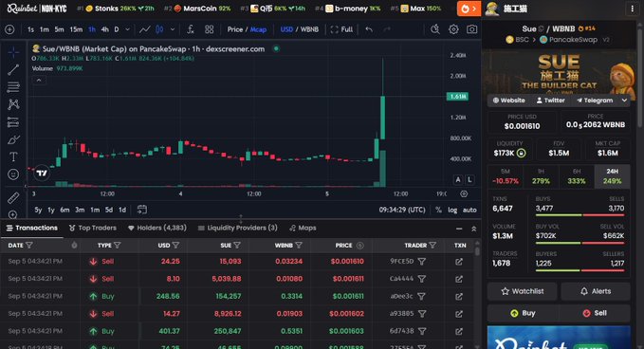Image resolution: width=644 pixels, height=349 pixels.
Task: Select the crosshair cursor tool
Action: tap(13, 52)
